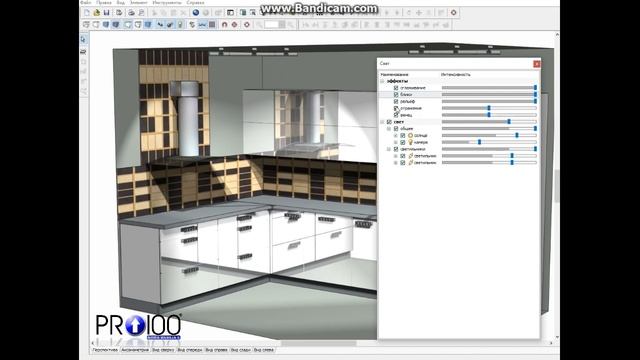Screen dimensions: 640x360
Task: Uncheck the светильники group checkbox
Action: (x=396, y=149)
